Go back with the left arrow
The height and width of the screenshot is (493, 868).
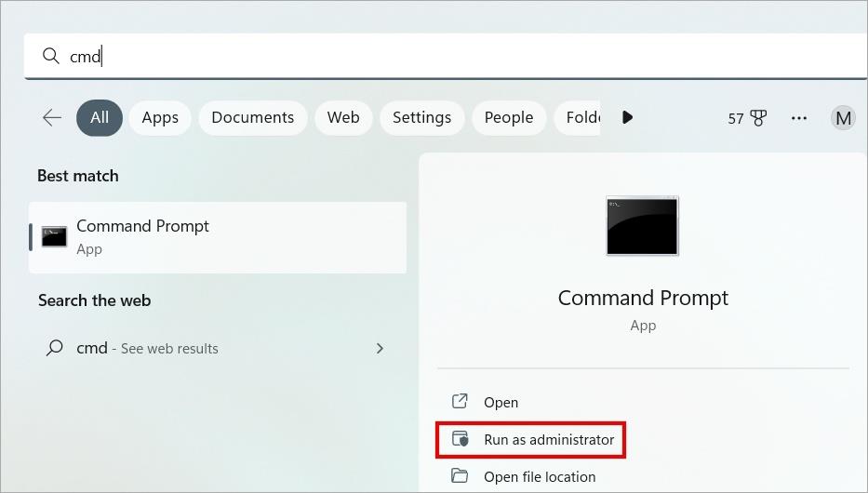[x=52, y=117]
